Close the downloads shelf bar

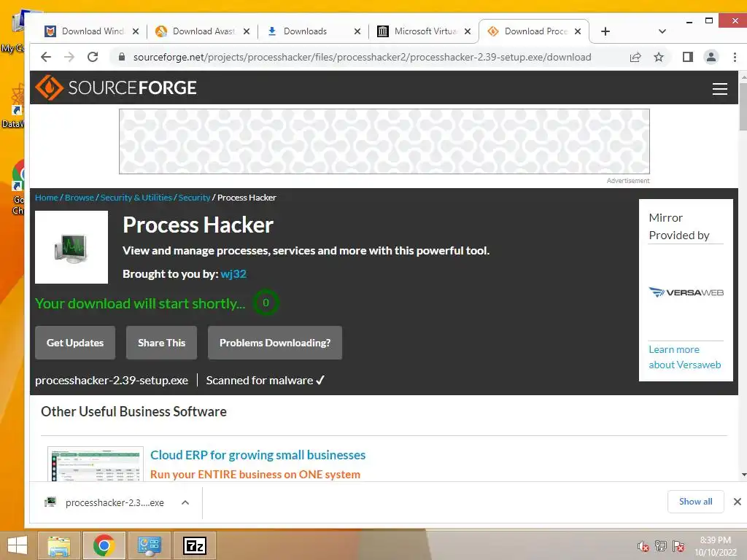737,502
